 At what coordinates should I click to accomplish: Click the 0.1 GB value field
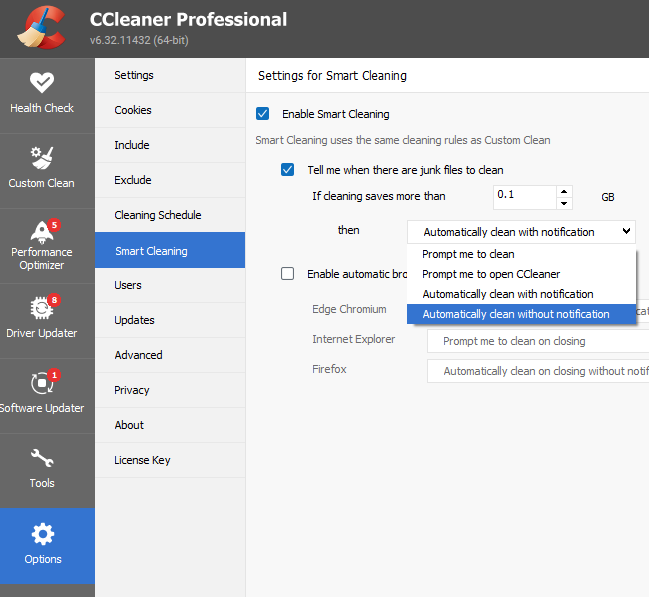(524, 197)
